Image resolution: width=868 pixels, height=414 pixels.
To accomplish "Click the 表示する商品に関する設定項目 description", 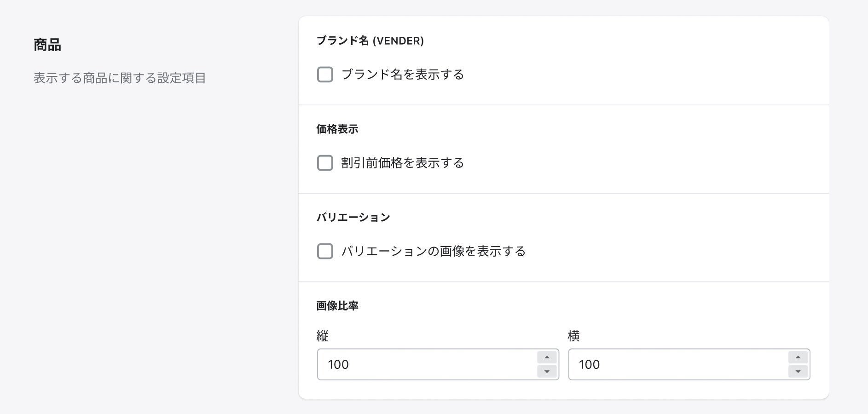I will coord(120,78).
